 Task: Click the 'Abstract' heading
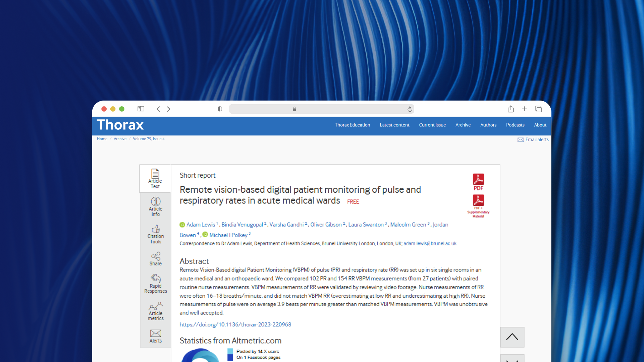[194, 261]
